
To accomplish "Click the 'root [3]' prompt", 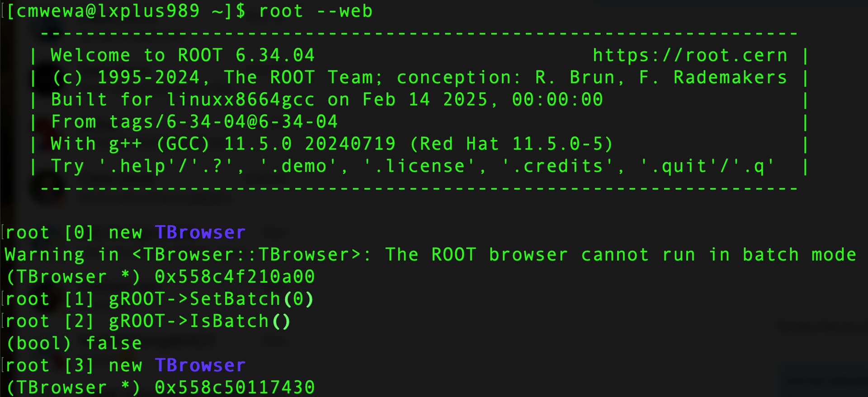I will pos(50,365).
